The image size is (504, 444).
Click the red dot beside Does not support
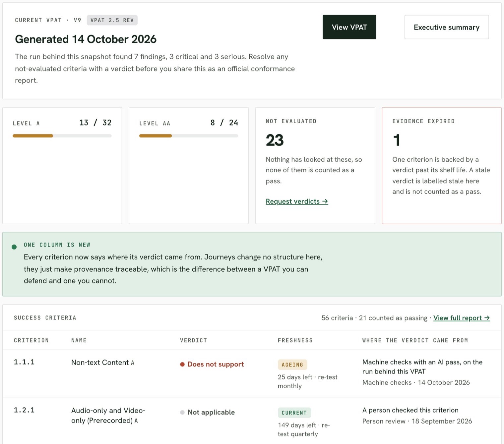coord(182,364)
